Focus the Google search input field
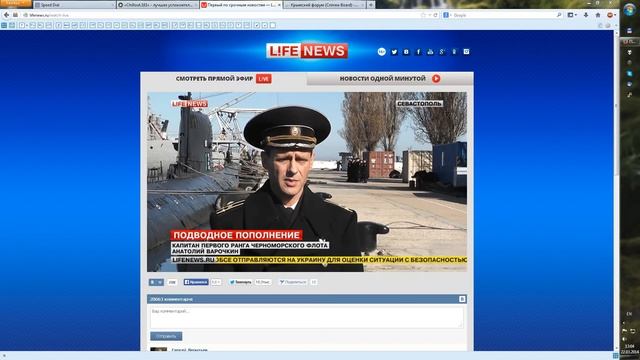This screenshot has width=640, height=360. coord(504,15)
